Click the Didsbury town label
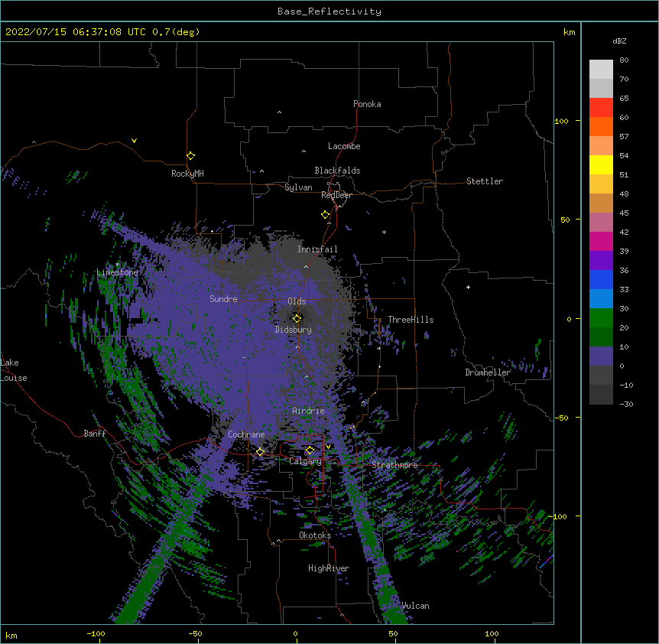This screenshot has width=659, height=644. (293, 330)
